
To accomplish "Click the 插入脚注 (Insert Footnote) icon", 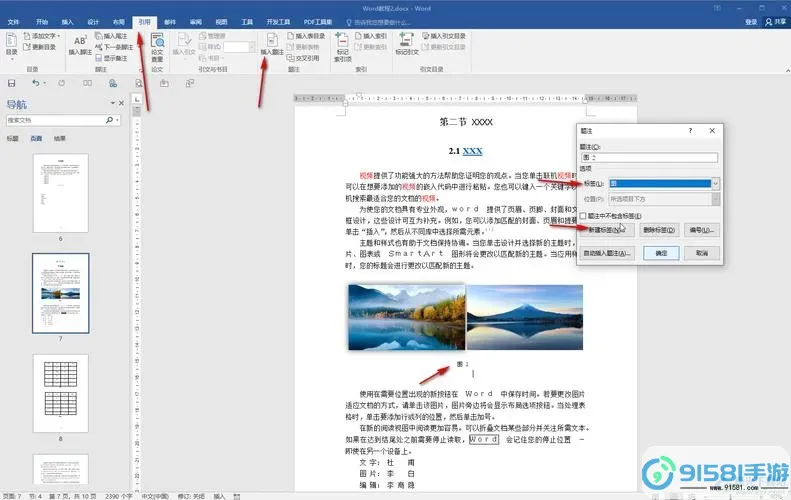I will pos(80,43).
